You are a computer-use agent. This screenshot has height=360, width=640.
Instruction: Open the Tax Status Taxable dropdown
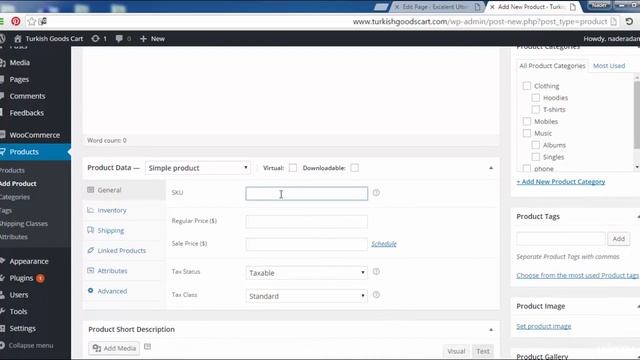click(306, 273)
